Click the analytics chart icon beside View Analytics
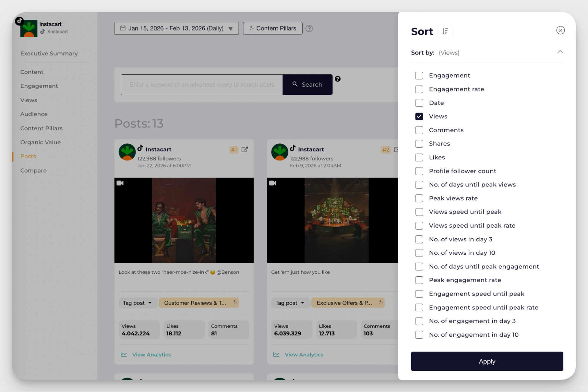588x392 pixels. click(x=124, y=354)
